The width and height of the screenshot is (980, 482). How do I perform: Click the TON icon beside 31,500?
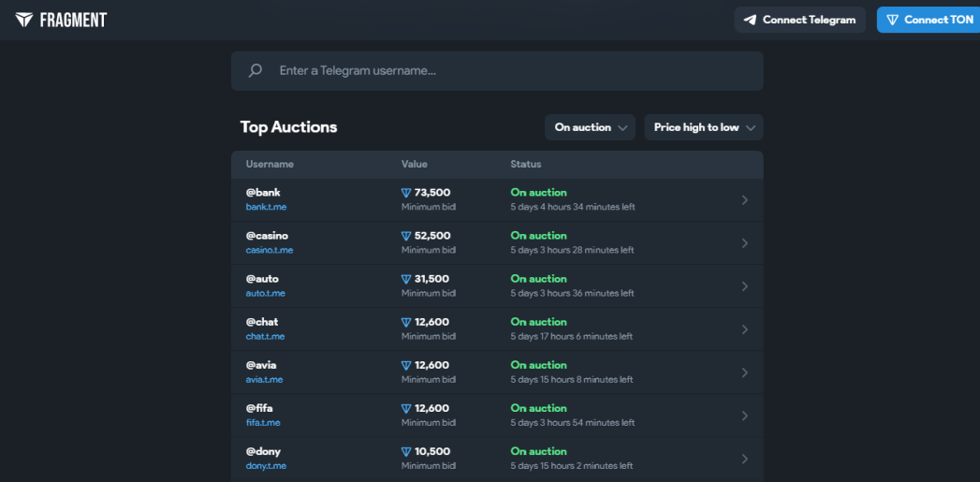406,280
